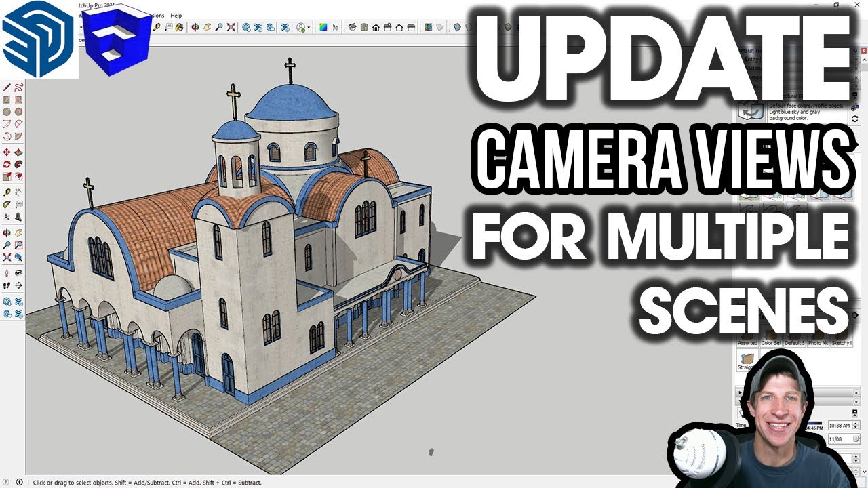868x488 pixels.
Task: Switch to the Iso house view
Action: pos(353,28)
